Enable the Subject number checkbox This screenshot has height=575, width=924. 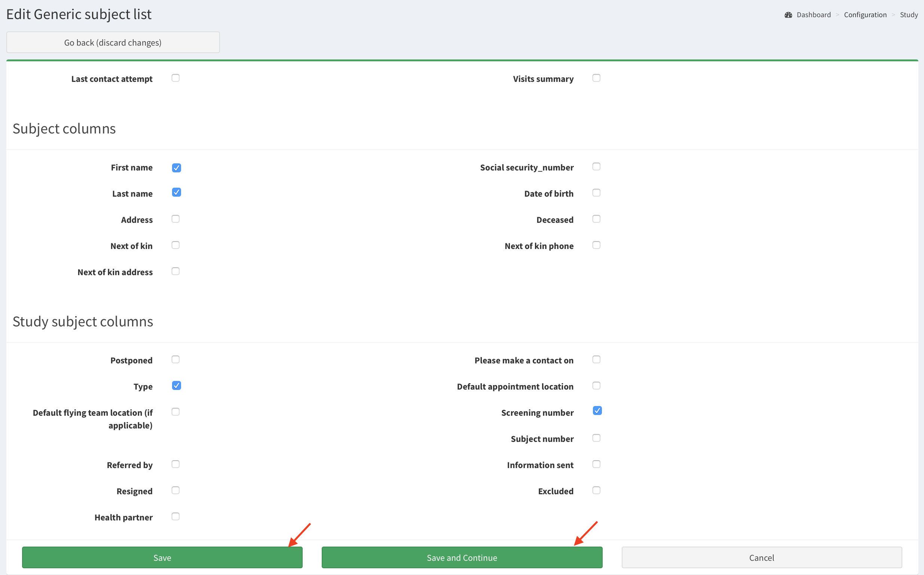click(x=596, y=438)
